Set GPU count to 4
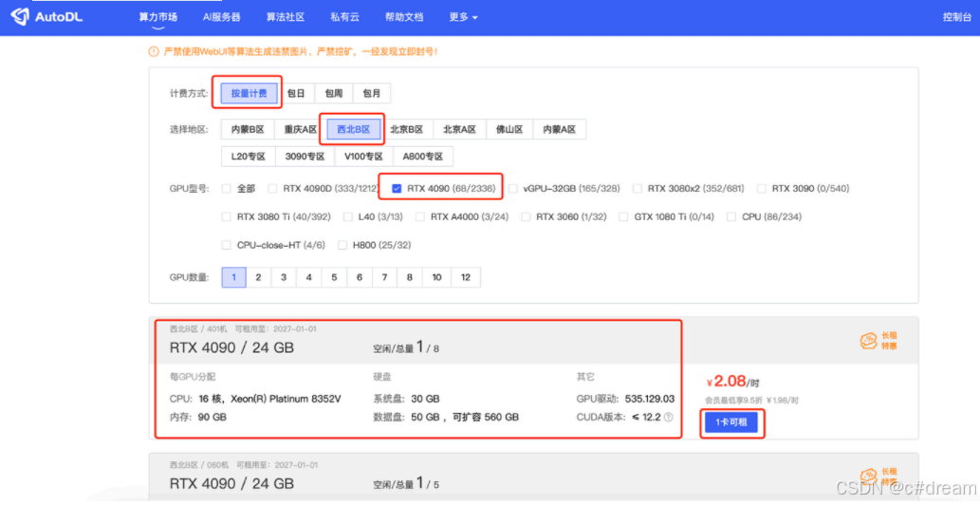Screen dimensions: 980x505 [308, 277]
